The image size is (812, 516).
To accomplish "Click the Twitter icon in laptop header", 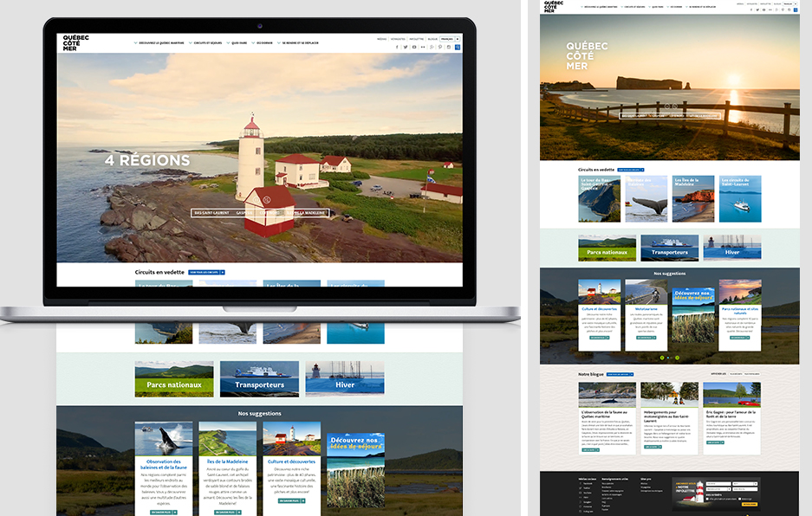I will [406, 47].
